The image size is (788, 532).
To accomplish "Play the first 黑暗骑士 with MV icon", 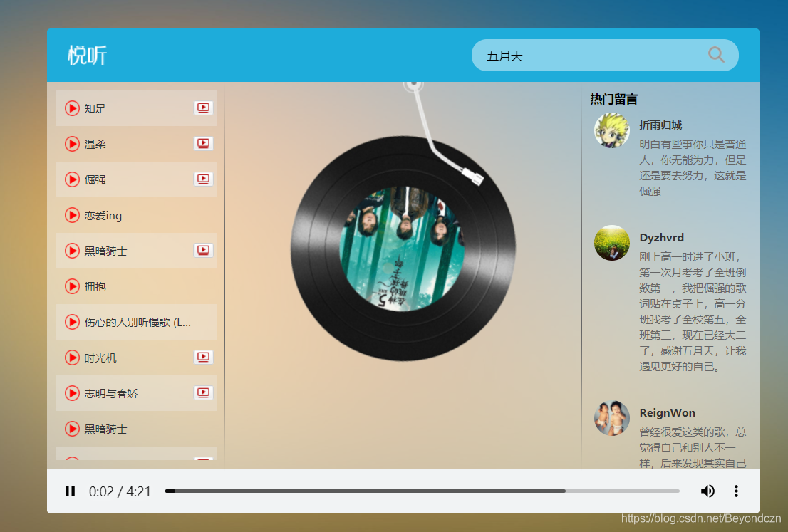I will pos(72,251).
